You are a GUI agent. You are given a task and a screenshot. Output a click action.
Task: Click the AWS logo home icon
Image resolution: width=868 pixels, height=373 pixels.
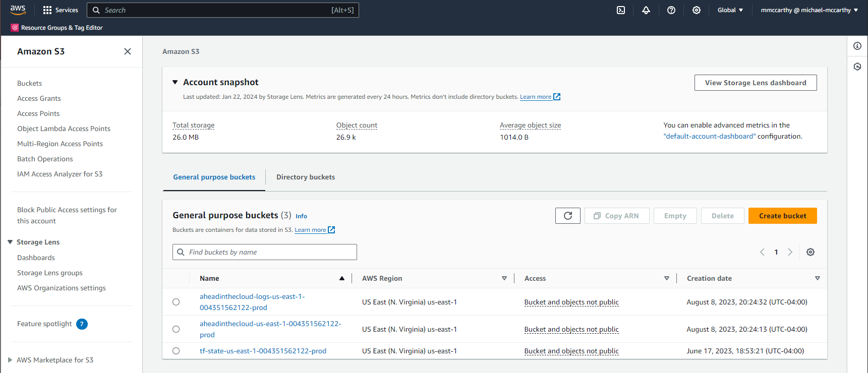pyautogui.click(x=18, y=10)
